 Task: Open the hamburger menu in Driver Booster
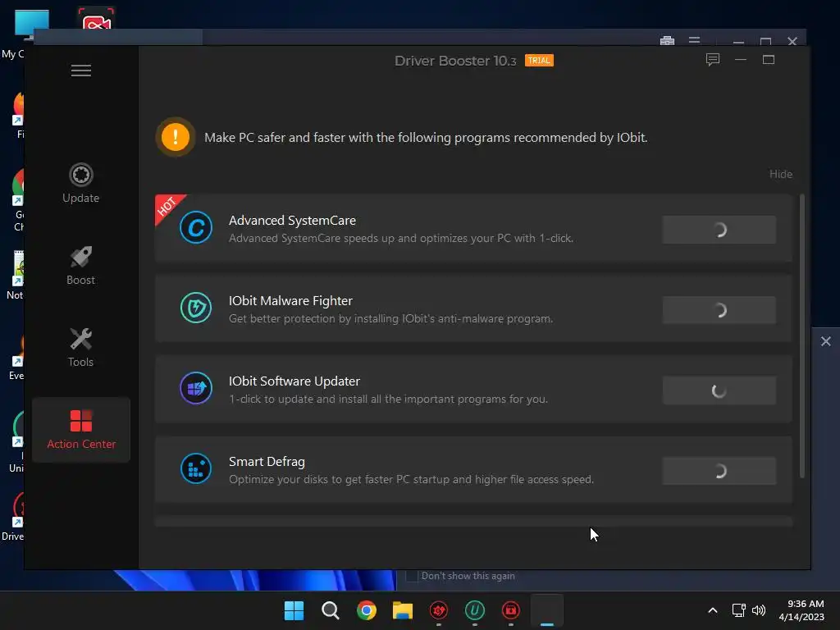click(x=81, y=71)
